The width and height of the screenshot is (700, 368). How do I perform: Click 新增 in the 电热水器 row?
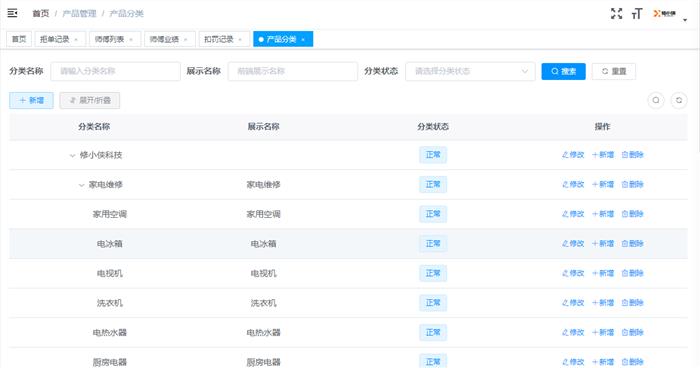[x=603, y=332]
